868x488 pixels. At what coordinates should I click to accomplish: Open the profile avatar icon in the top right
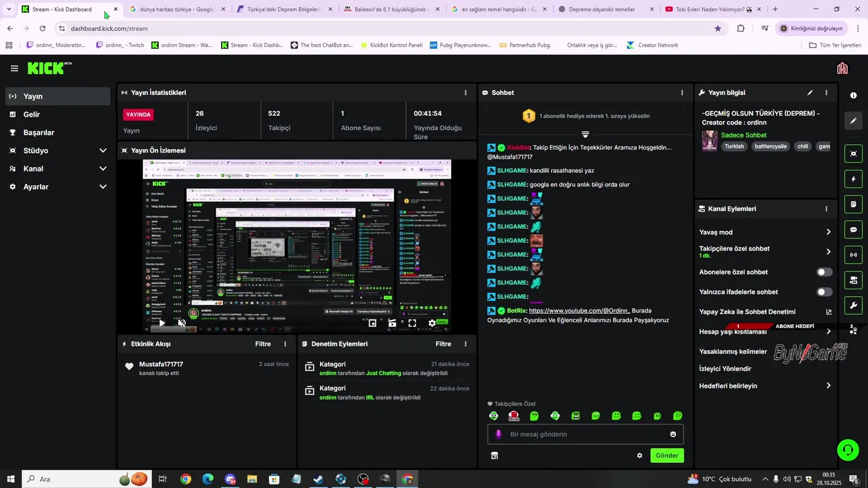(x=842, y=68)
